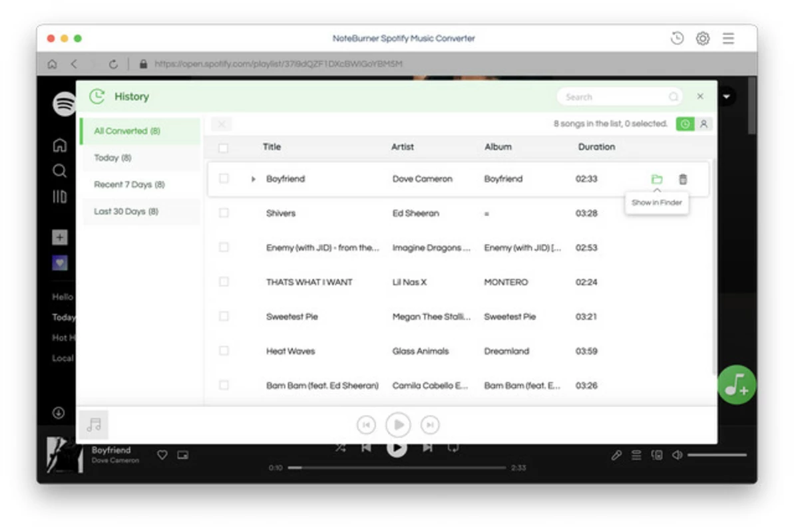This screenshot has height=532, width=794.
Task: Open the conversion history clock icon
Action: 676,38
